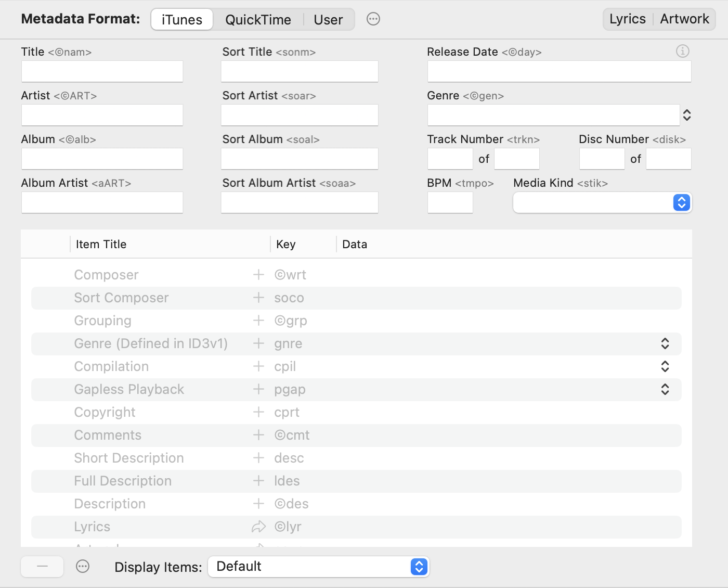This screenshot has height=588, width=728.
Task: Click the Sort Title input field
Action: (300, 71)
